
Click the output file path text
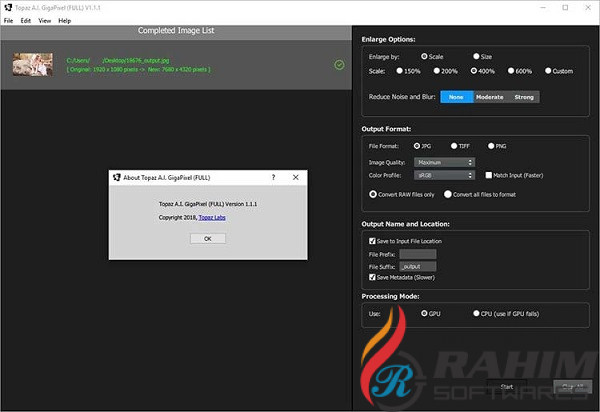(x=118, y=60)
